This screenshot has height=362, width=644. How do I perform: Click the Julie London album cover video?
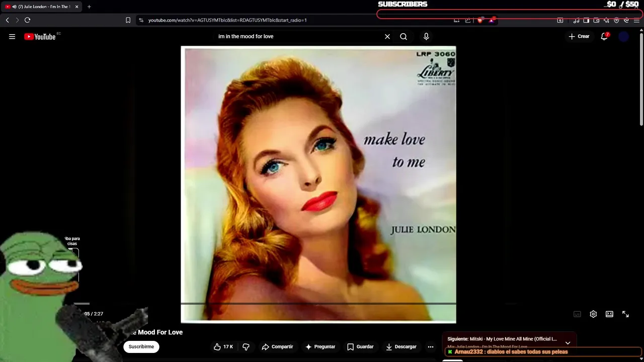tap(318, 185)
